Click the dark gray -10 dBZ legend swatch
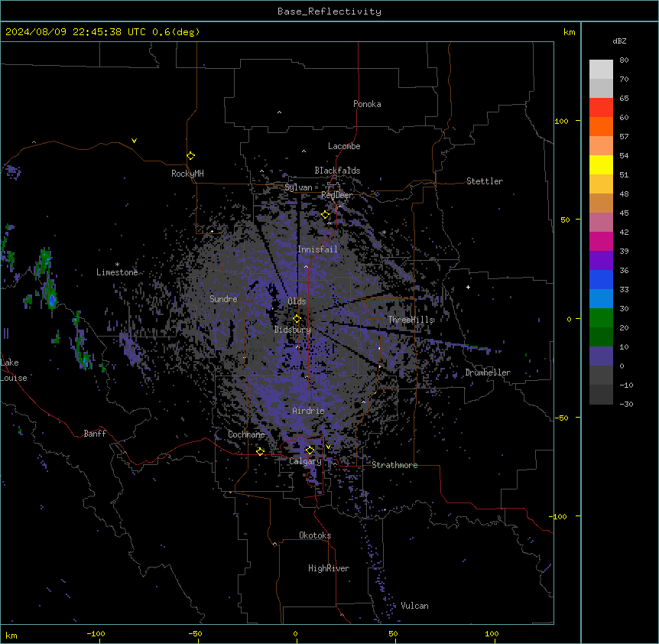The height and width of the screenshot is (644, 659). tap(601, 395)
